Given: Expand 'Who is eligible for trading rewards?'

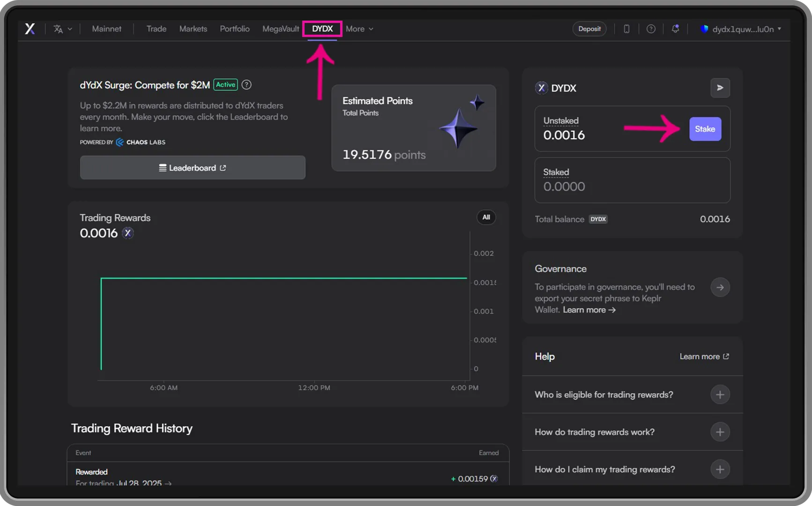Looking at the screenshot, I should (x=632, y=394).
